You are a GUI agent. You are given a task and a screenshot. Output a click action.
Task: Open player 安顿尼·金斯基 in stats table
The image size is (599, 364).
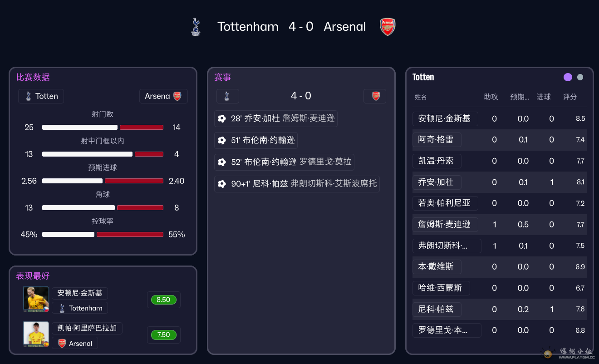(x=445, y=118)
